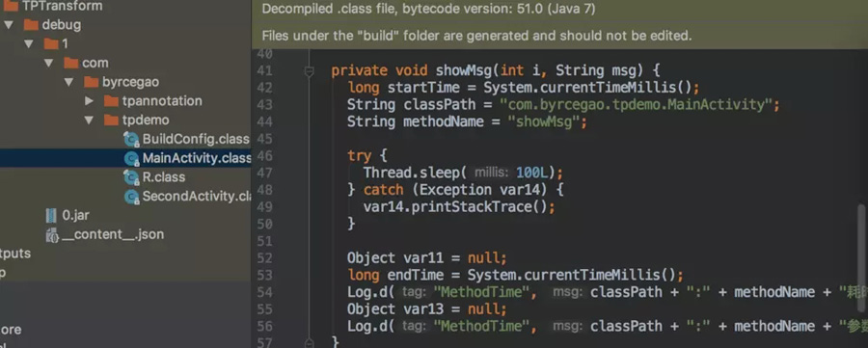Select 0.jar in the project tree
Screen dimensions: 868x348
click(76, 215)
